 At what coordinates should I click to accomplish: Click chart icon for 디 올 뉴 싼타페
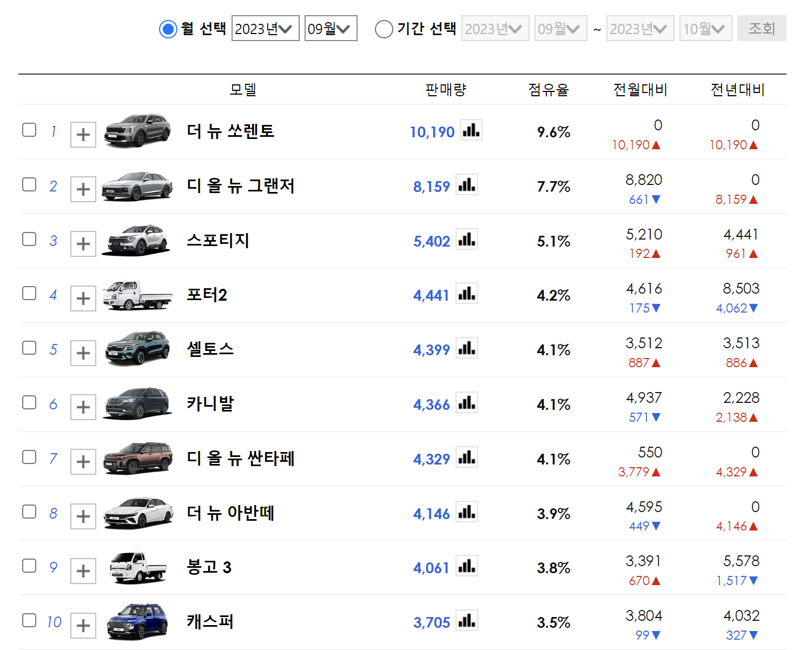pyautogui.click(x=466, y=457)
